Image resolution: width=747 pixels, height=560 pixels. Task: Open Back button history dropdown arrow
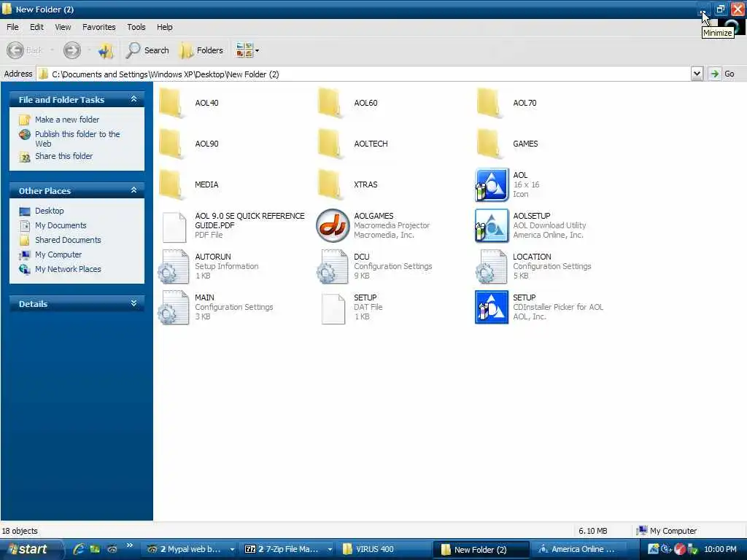point(52,50)
